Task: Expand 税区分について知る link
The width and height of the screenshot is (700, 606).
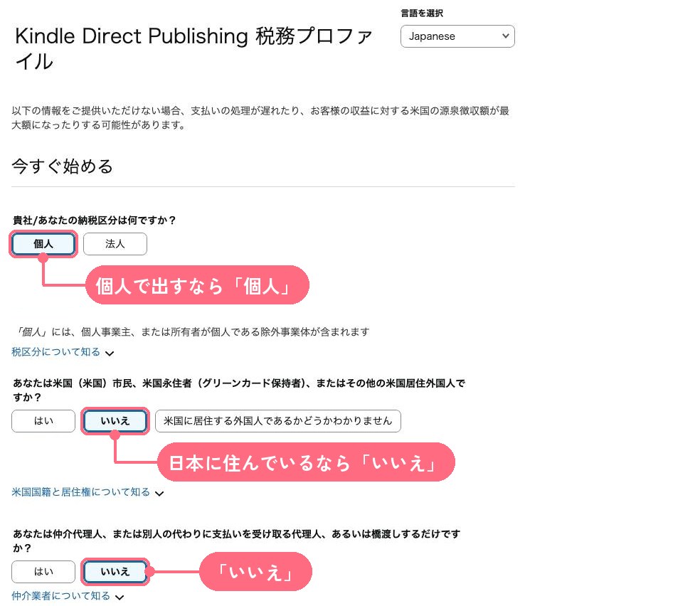Action: tap(55, 352)
